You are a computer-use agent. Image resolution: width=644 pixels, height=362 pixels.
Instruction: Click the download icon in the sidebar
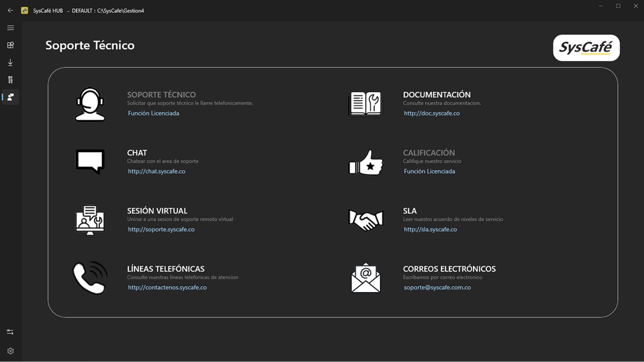[10, 62]
